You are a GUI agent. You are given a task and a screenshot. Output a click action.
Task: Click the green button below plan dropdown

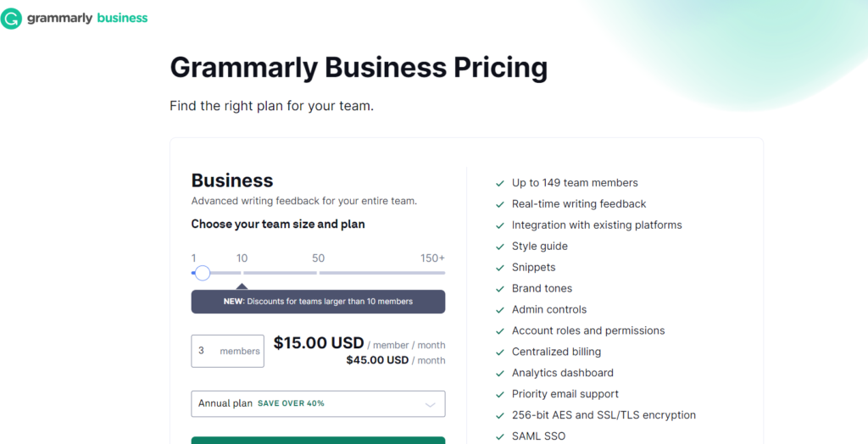[318, 440]
